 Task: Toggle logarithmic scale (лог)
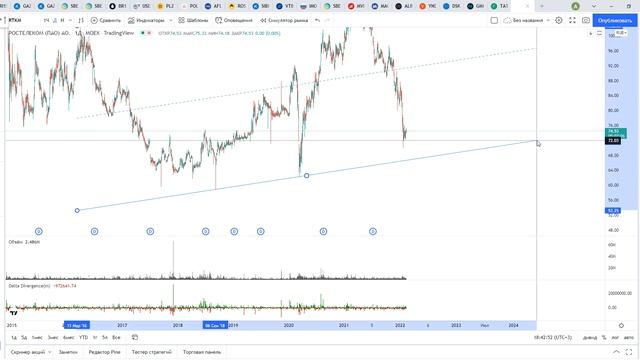click(615, 338)
